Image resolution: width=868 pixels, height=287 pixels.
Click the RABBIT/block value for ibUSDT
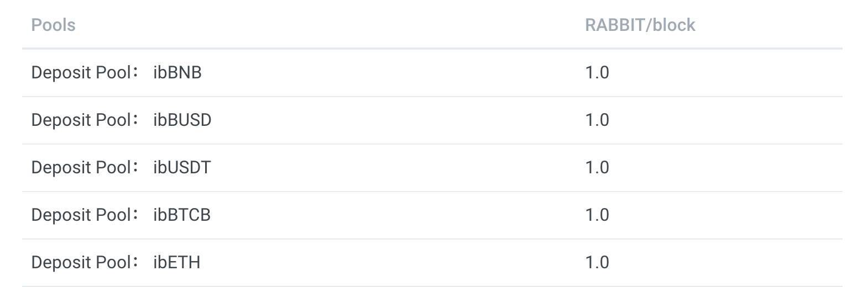pyautogui.click(x=597, y=167)
